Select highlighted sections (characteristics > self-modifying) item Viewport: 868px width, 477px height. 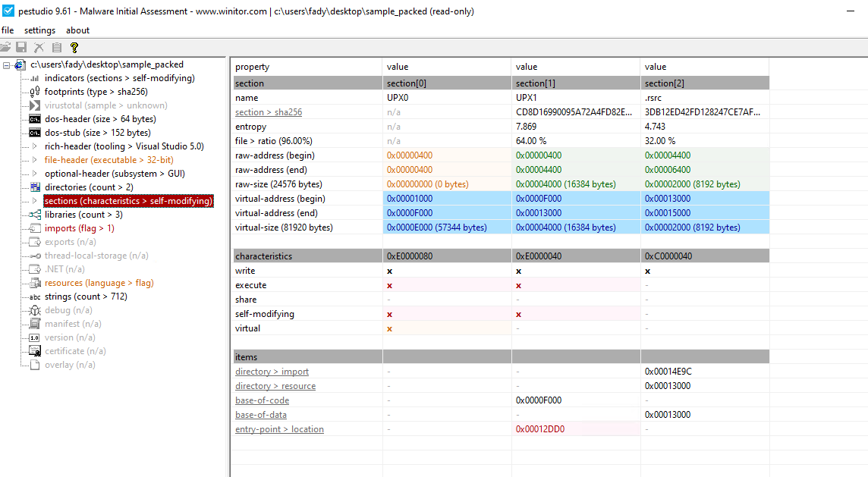tap(128, 201)
